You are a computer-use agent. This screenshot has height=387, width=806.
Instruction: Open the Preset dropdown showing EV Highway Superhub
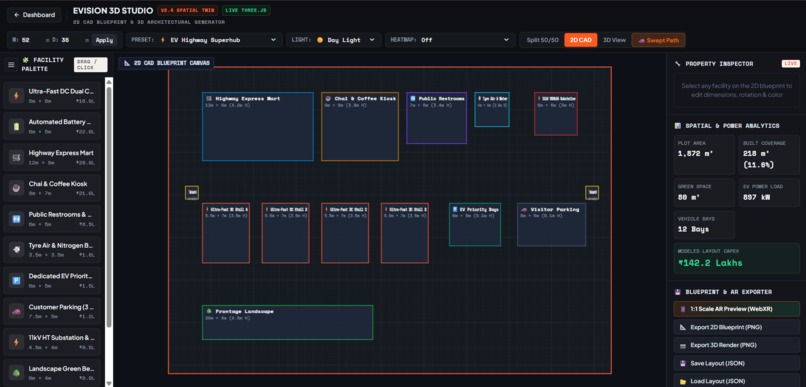click(205, 40)
